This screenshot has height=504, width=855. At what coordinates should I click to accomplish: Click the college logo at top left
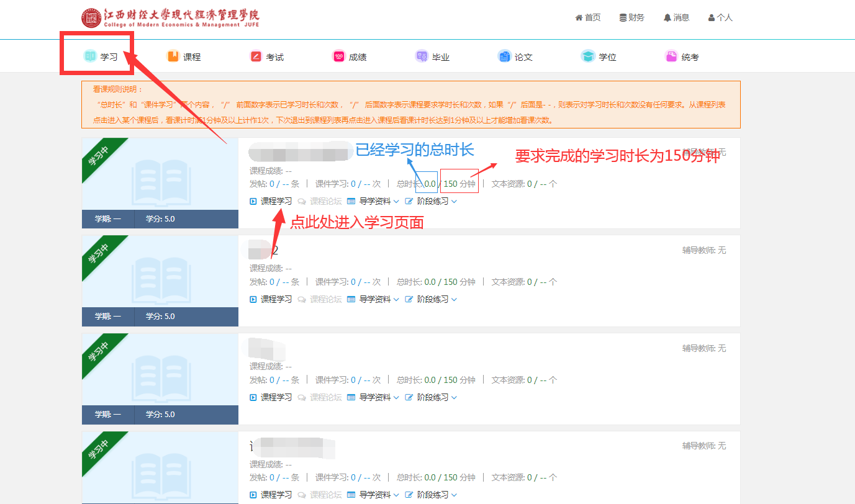click(170, 17)
